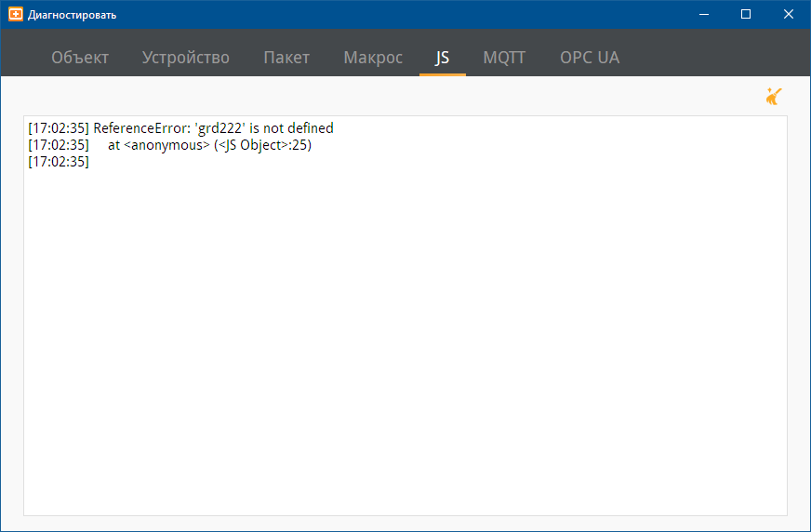
Task: Switch to the Объект tab
Action: [x=80, y=58]
